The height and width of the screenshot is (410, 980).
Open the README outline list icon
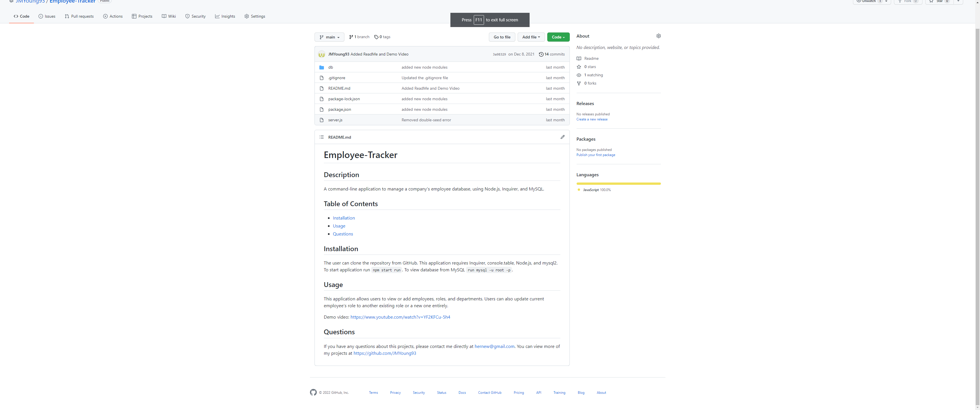click(x=321, y=137)
